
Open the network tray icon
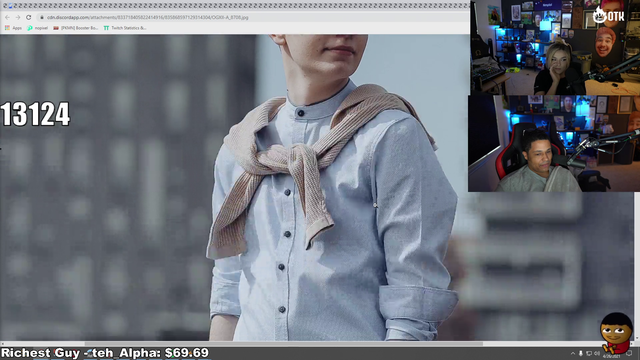tap(589, 353)
